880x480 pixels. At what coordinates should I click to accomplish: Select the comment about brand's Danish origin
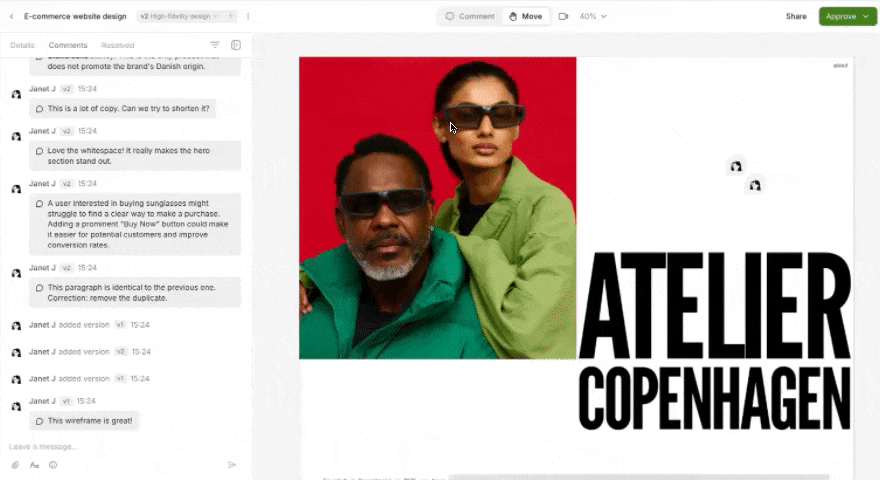point(135,66)
